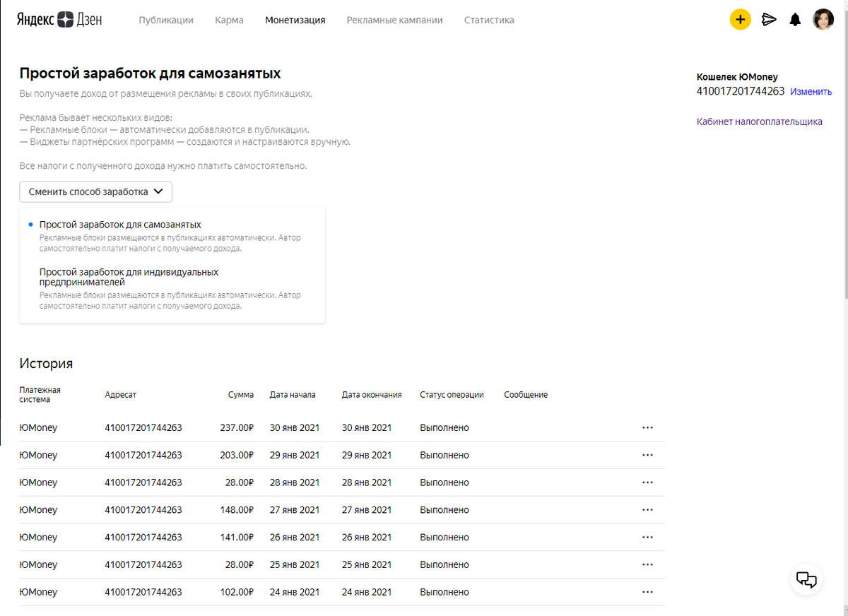848x616 pixels.
Task: Open options for the 148.00₽ payment row
Action: 647,510
